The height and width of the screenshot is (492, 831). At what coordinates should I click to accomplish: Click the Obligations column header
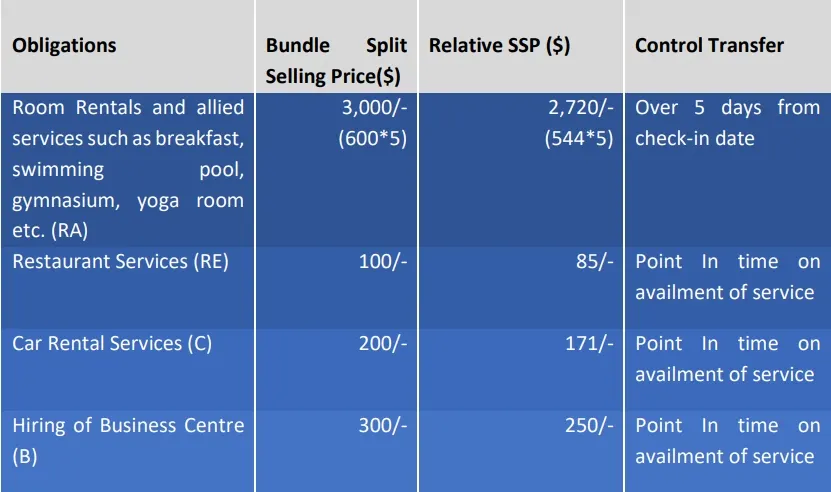[64, 46]
